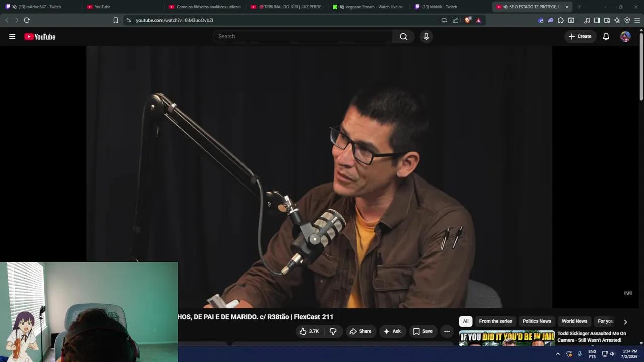Screen dimensions: 644x362
Task: Click the video player to pause
Action: [x=319, y=176]
